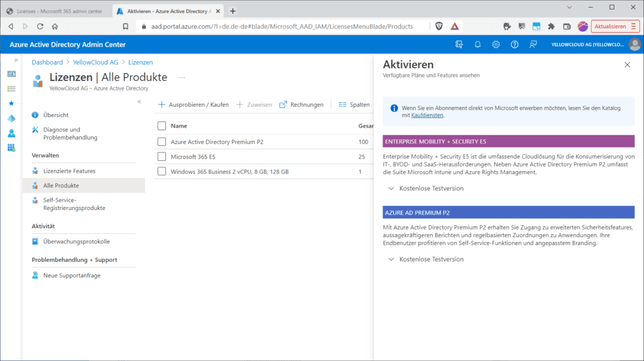Collapse the Lizenzen side menu

(x=139, y=101)
